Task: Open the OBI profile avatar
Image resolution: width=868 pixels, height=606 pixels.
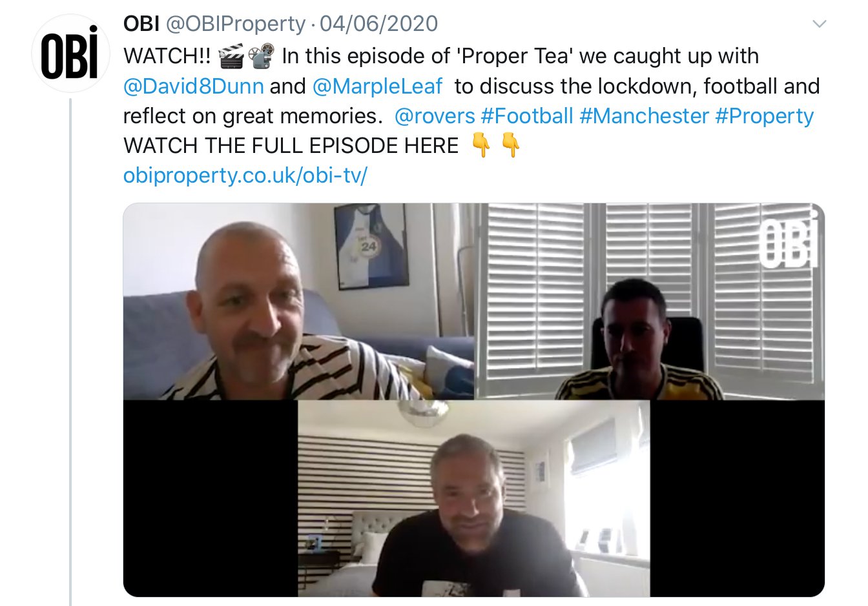Action: pyautogui.click(x=70, y=54)
